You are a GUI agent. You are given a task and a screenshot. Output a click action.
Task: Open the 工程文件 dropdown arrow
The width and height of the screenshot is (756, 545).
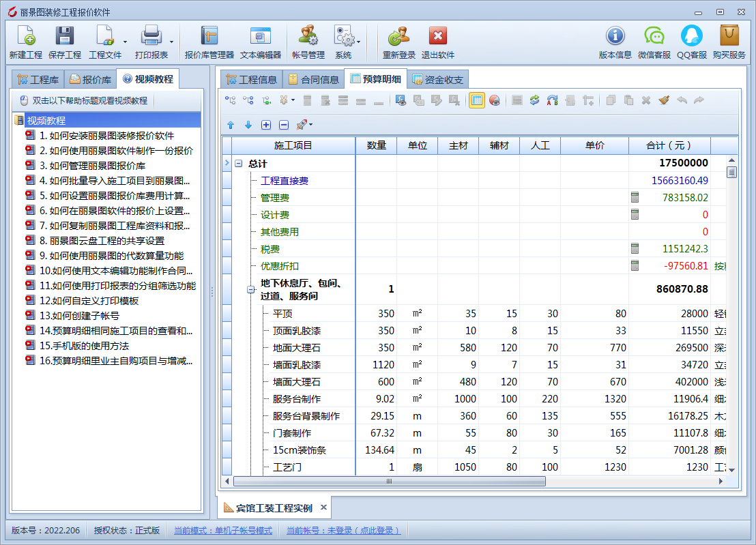[x=126, y=42]
